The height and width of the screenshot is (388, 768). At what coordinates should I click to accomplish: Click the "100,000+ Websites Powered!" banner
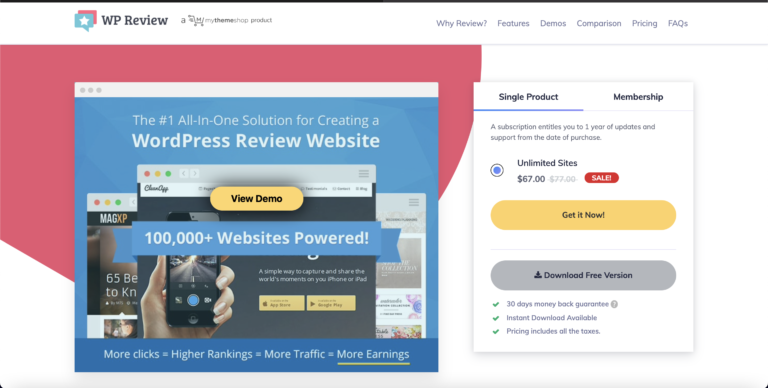click(257, 238)
